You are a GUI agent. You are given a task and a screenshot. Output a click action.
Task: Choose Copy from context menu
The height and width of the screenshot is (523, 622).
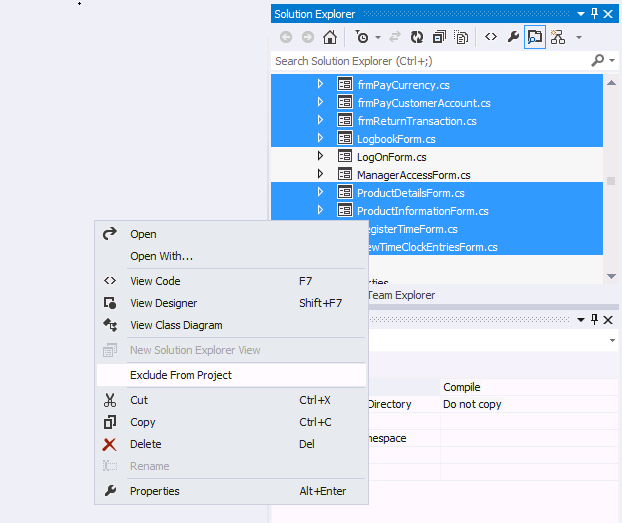point(231,422)
